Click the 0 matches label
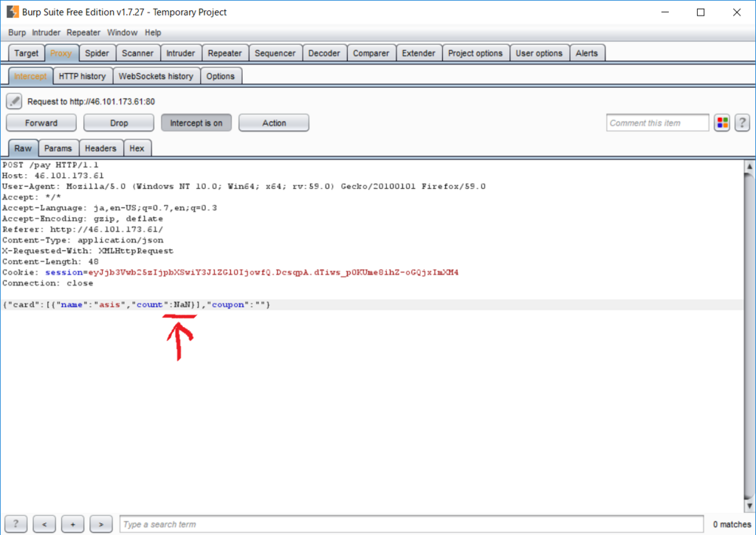This screenshot has height=535, width=756. 732,524
